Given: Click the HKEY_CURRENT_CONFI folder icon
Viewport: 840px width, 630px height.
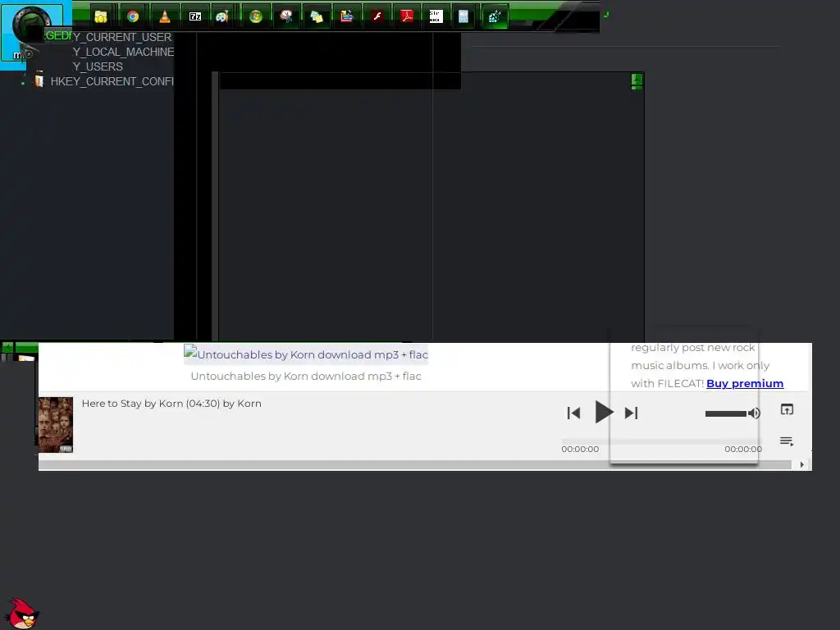Looking at the screenshot, I should [x=39, y=81].
